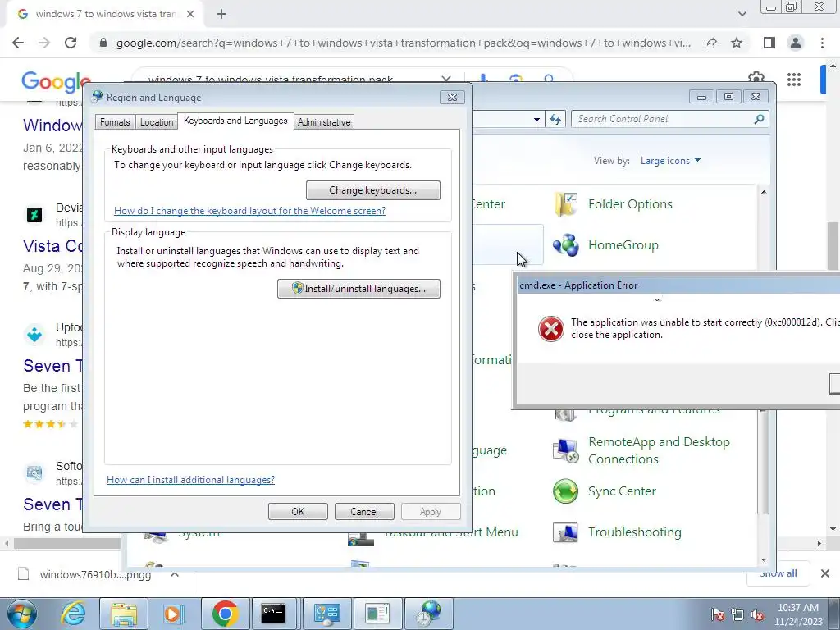Image resolution: width=840 pixels, height=630 pixels.
Task: Expand Control Panel address bar dropdown
Action: click(x=536, y=120)
